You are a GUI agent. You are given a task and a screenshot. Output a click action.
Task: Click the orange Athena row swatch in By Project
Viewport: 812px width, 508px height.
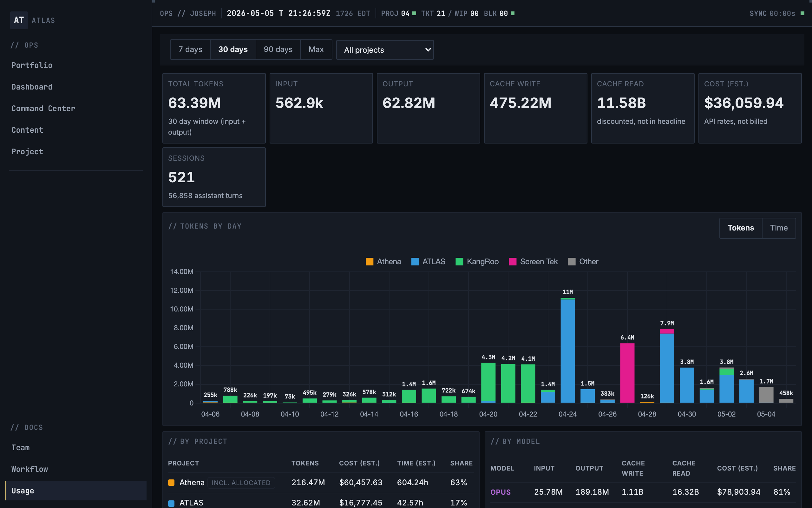(x=171, y=483)
